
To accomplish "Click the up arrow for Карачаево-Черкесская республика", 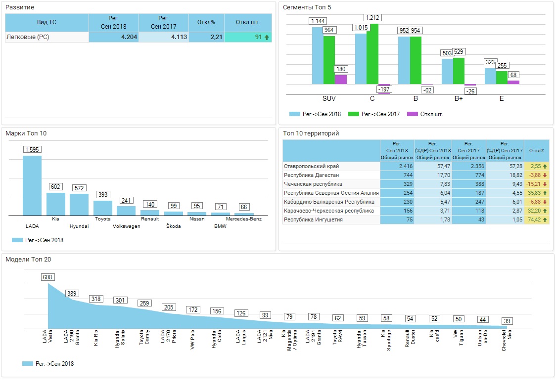I will click(x=545, y=211).
